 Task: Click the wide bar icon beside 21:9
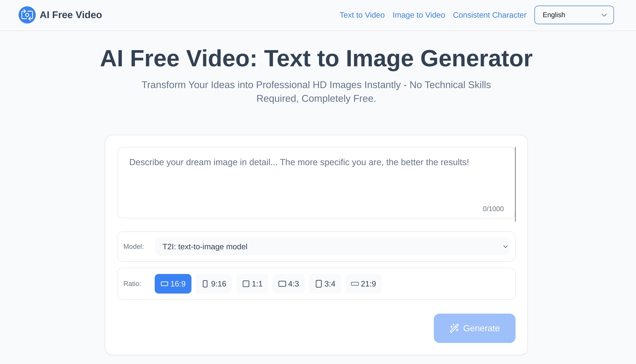point(355,284)
